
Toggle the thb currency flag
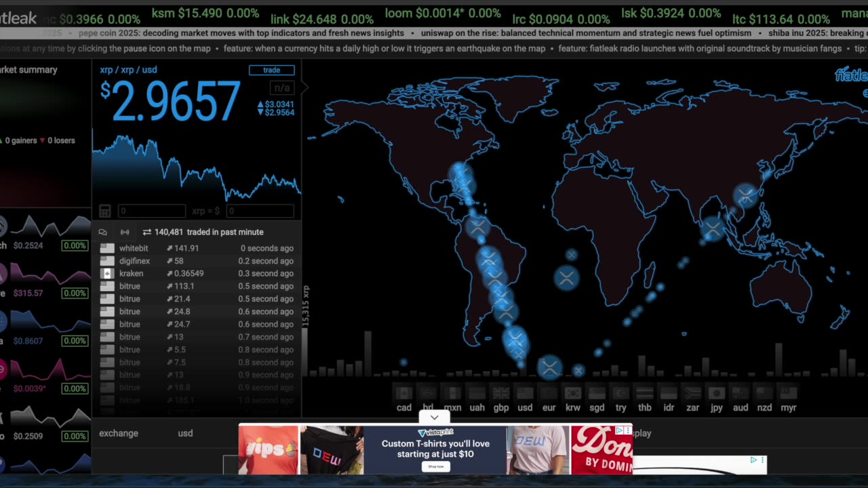tap(644, 393)
